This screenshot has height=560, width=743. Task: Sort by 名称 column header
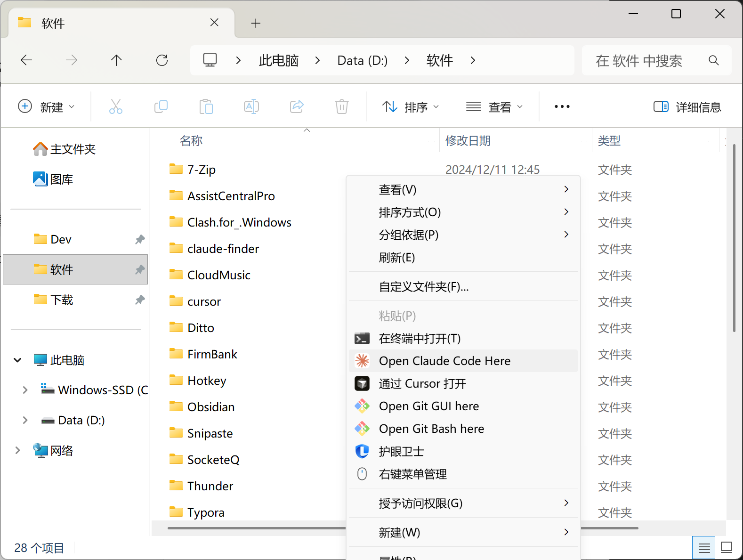tap(191, 140)
